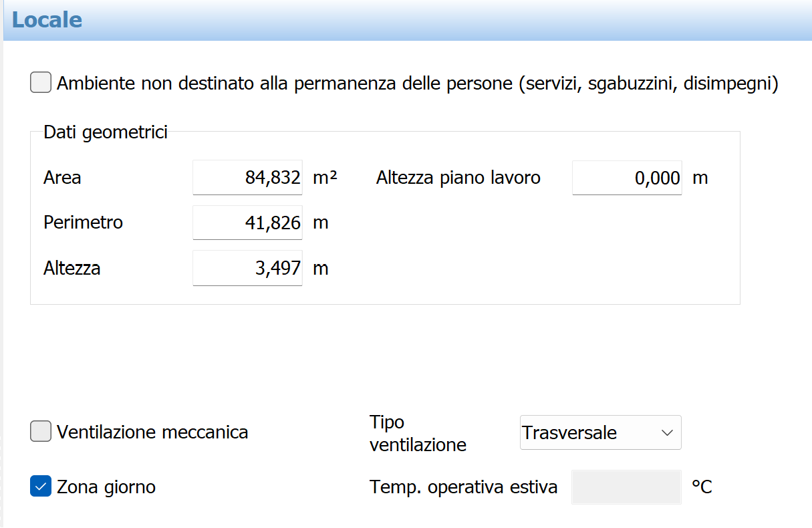Click the 'Temp. operativa estiva' label
812x528 pixels.
(463, 487)
